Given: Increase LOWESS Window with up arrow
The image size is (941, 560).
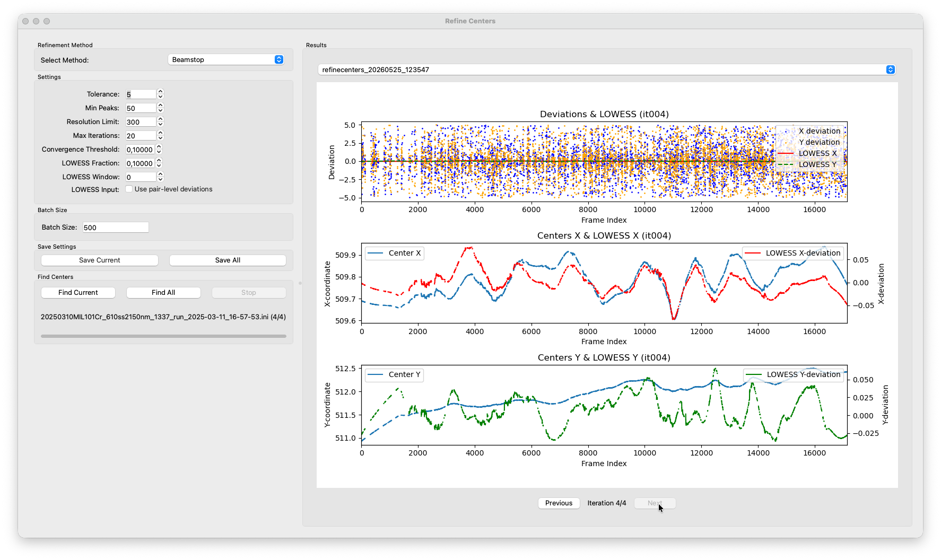Looking at the screenshot, I should 160,174.
